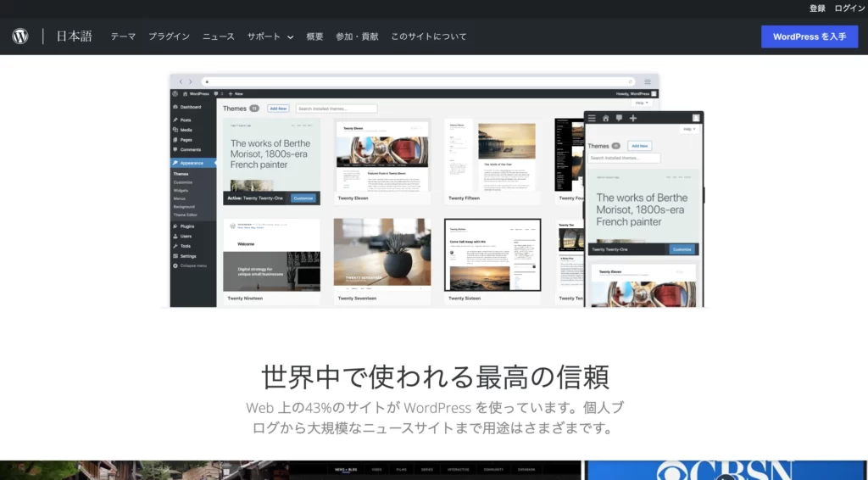Click Customize button in mobile mockup

point(682,249)
